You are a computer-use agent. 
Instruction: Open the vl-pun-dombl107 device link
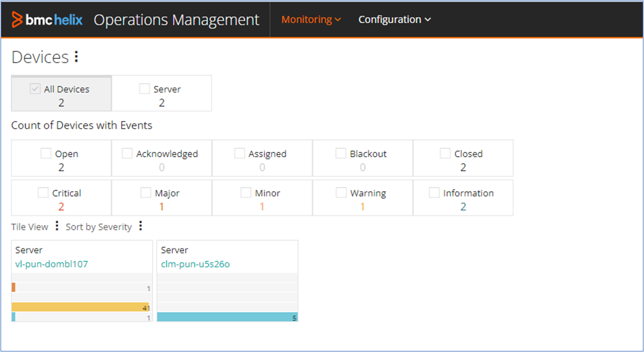(x=51, y=264)
